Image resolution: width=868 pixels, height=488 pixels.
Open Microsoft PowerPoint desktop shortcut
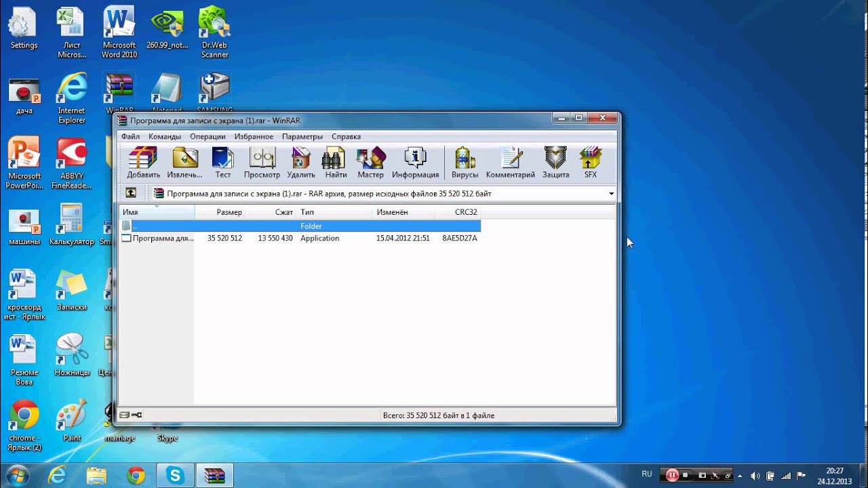coord(24,163)
